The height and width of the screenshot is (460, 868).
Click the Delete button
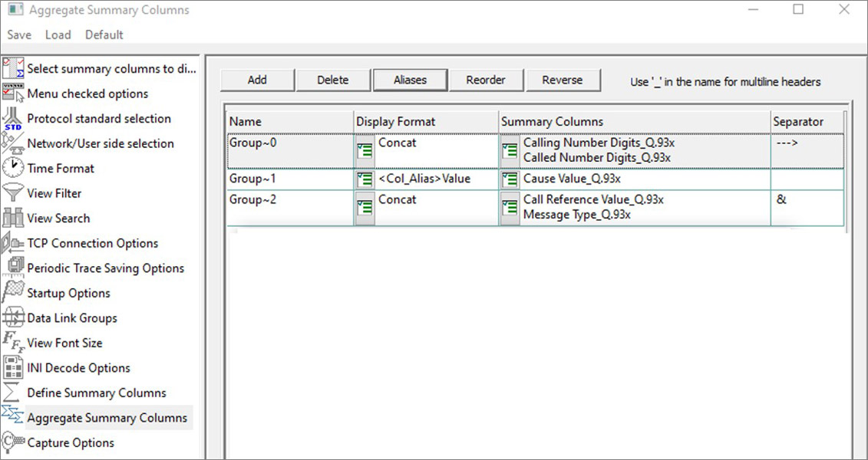333,80
